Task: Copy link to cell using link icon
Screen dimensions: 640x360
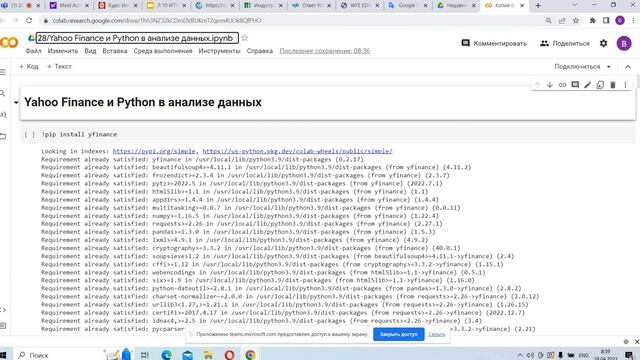Action: coord(562,85)
